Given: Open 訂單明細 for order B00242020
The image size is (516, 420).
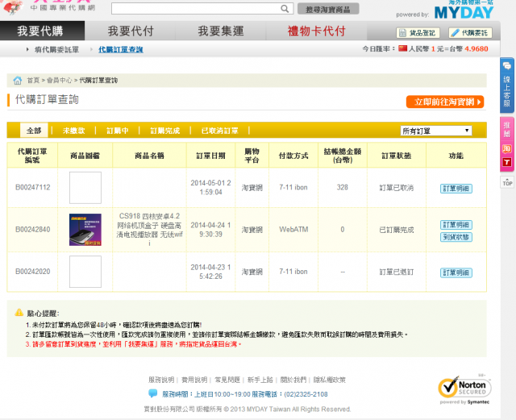Looking at the screenshot, I should coord(456,272).
